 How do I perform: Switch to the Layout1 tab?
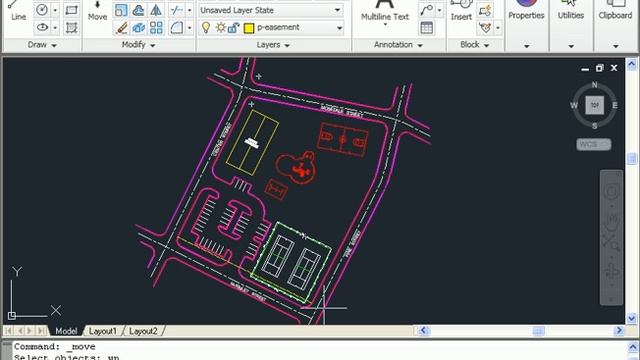(103, 331)
